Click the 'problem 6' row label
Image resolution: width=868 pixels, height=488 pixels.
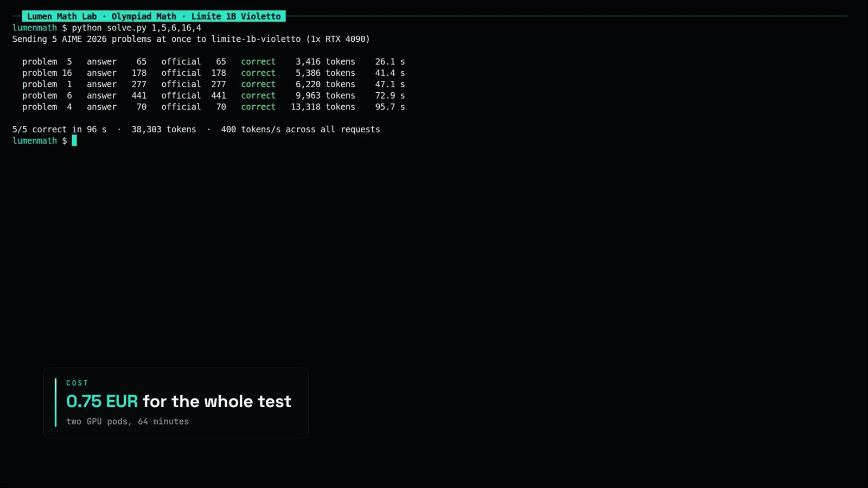[x=47, y=95]
